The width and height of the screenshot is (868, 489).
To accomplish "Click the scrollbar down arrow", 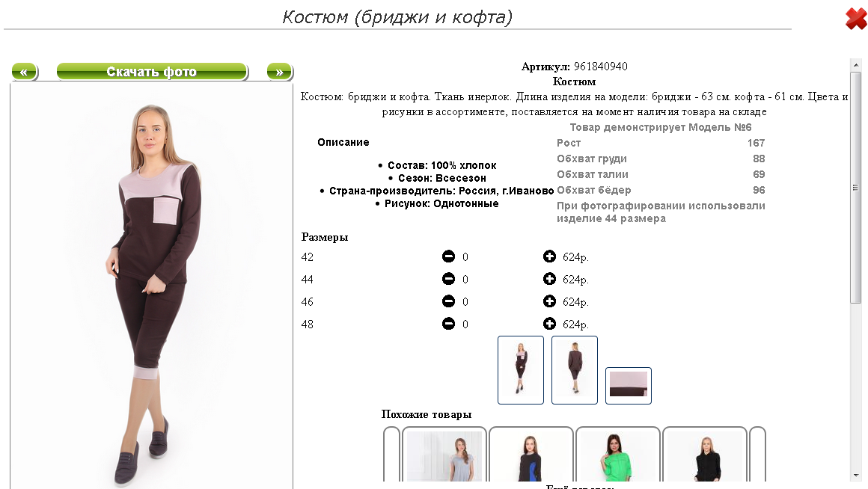I will (856, 476).
